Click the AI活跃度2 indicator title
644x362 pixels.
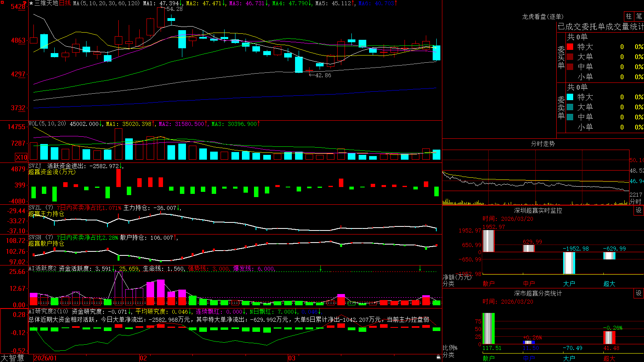(x=43, y=268)
